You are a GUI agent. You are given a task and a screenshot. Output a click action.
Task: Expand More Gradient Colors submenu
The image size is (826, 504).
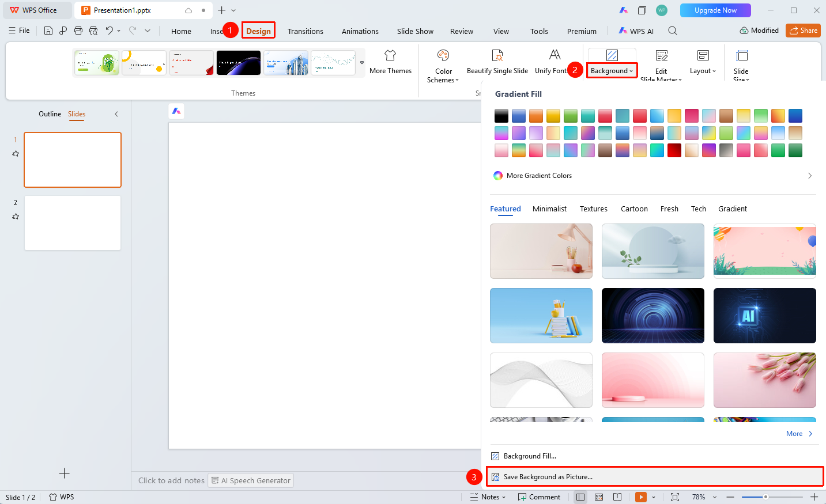pyautogui.click(x=654, y=176)
